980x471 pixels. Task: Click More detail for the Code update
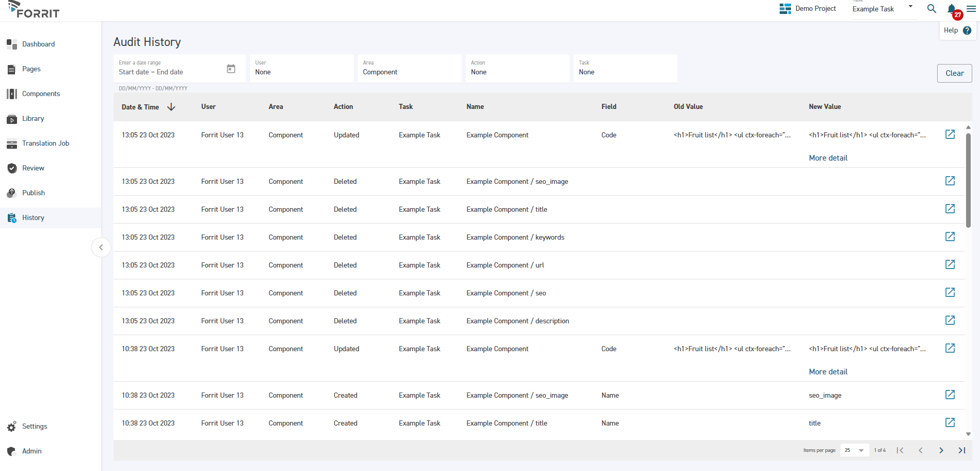828,158
